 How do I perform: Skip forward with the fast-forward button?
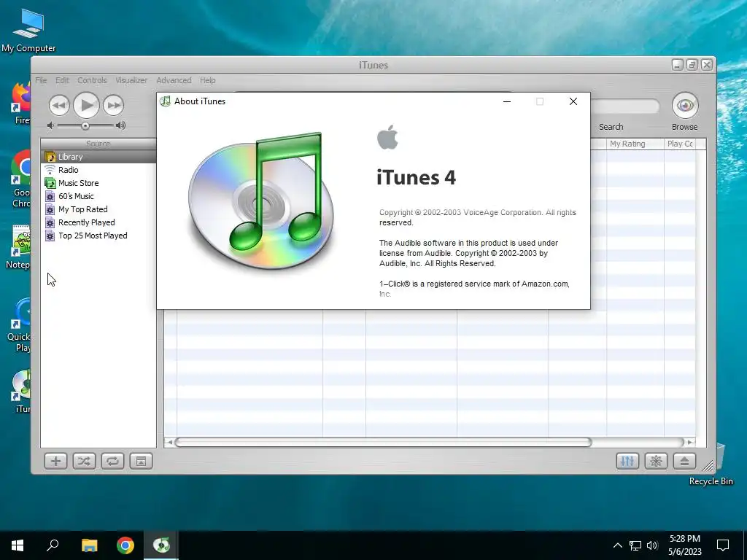(x=113, y=105)
